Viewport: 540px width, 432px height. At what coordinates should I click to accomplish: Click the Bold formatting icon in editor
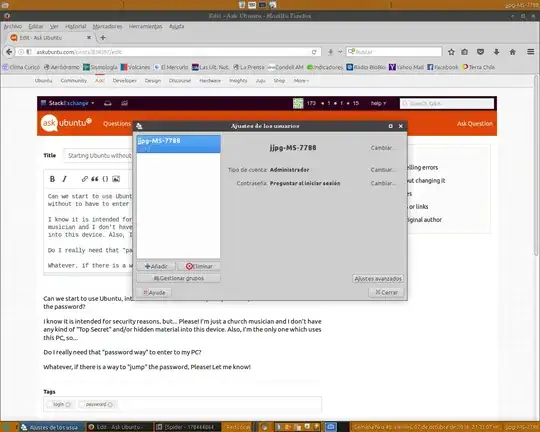point(52,179)
